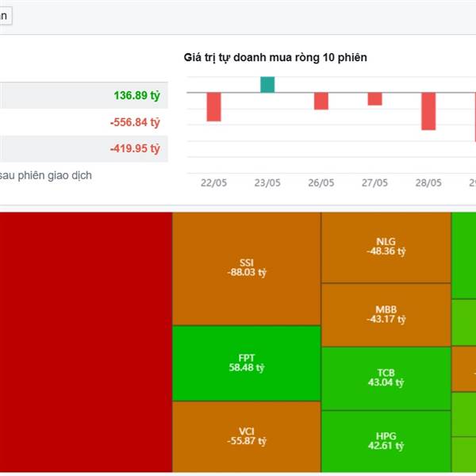Select the FPT 58.48 tỷ tile
476x476 pixels.
click(x=247, y=363)
